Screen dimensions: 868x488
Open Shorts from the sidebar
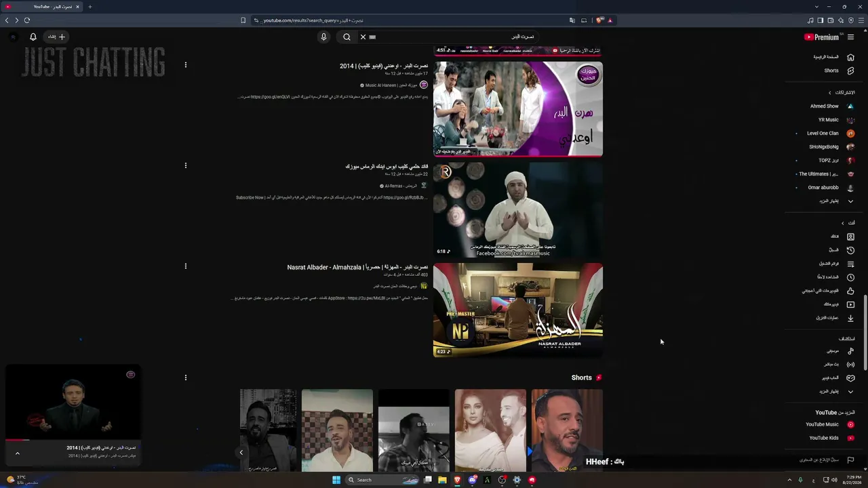tap(839, 70)
